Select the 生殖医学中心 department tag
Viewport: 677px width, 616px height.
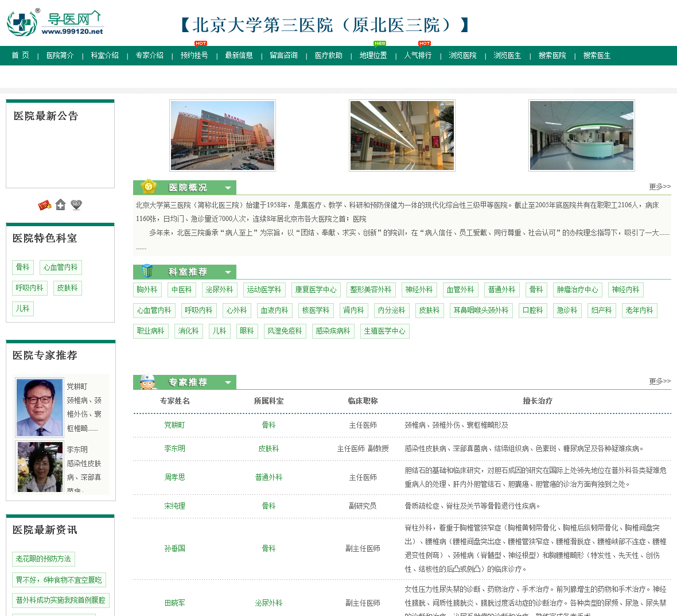385,331
